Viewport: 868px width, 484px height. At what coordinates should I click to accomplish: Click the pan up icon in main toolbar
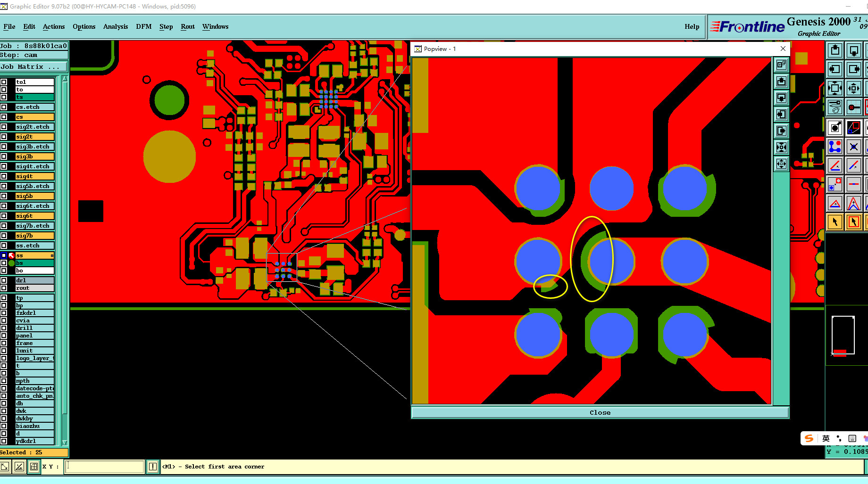835,50
